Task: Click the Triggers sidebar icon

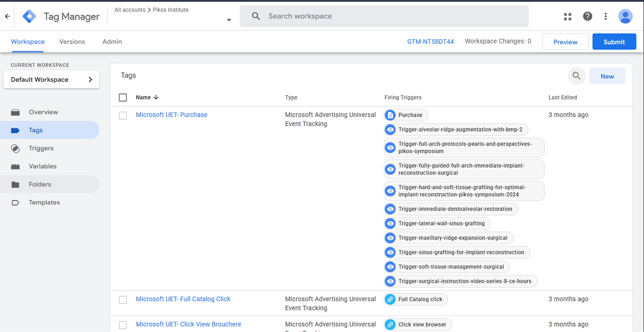Action: 15,148
